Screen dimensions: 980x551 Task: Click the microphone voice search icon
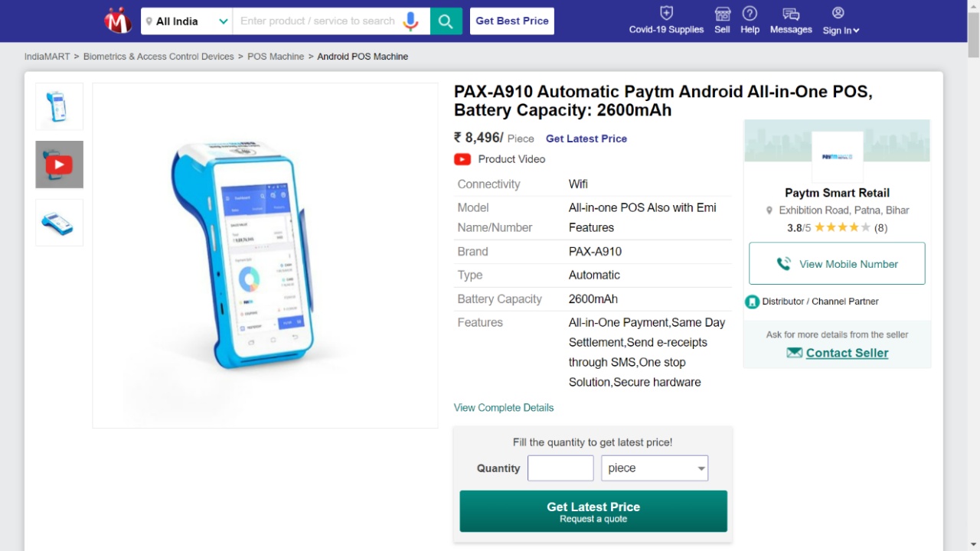[x=411, y=21]
